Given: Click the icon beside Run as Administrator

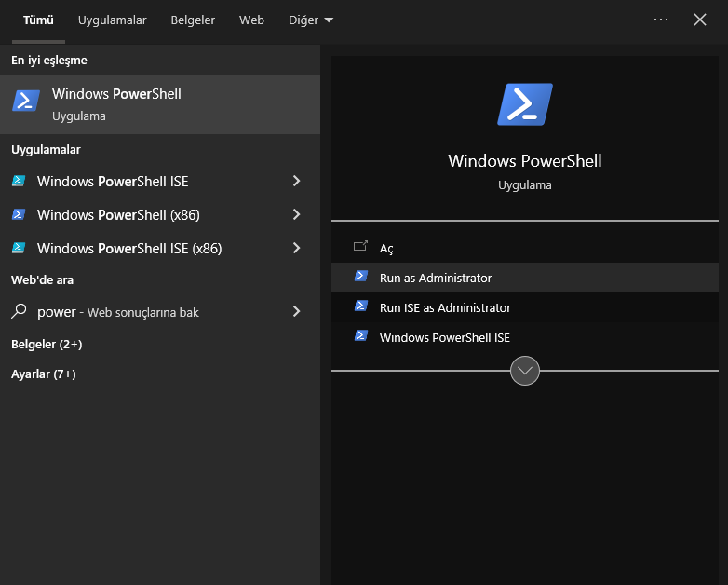Looking at the screenshot, I should [x=361, y=276].
